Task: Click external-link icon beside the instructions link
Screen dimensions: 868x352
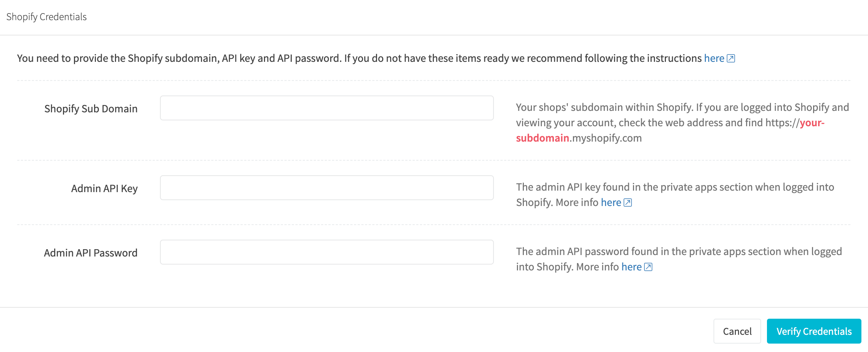Action: tap(731, 59)
